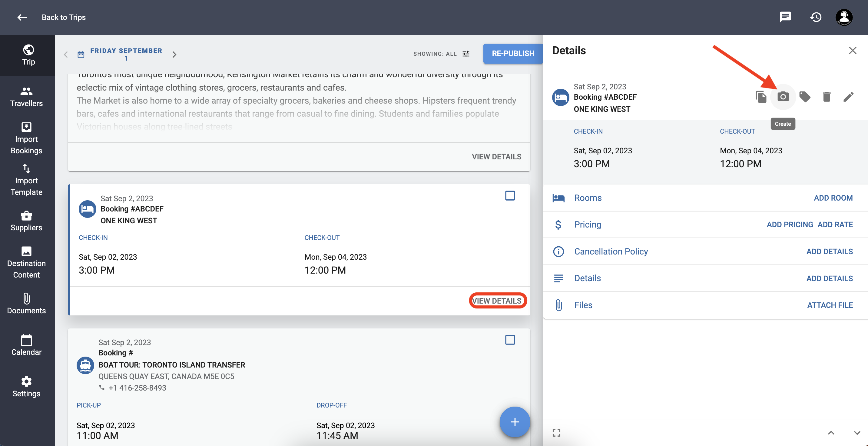Open the messages chat icon

coord(785,17)
